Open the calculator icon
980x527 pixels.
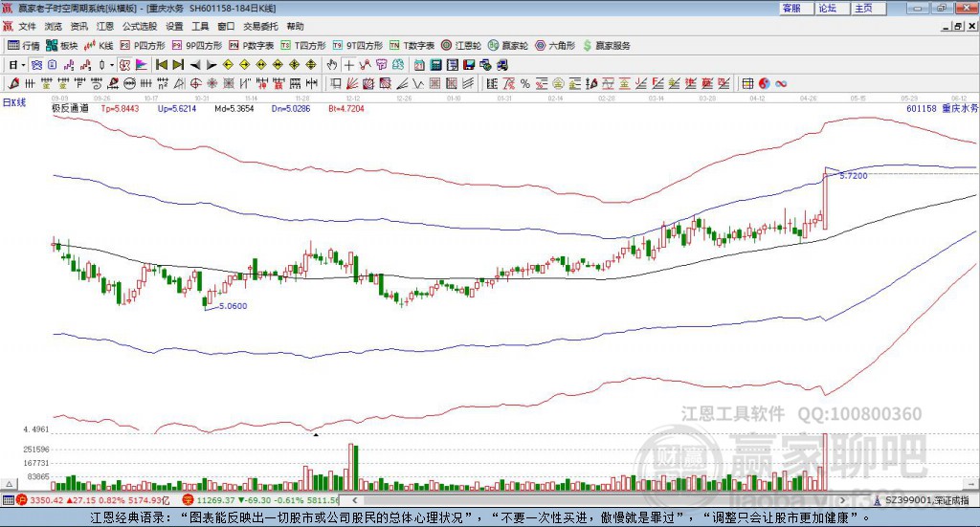[435, 65]
